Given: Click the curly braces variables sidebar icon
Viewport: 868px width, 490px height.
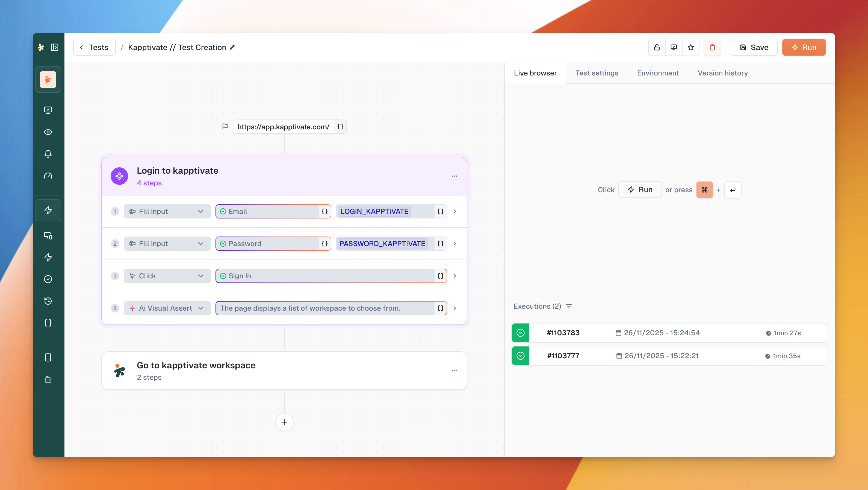Looking at the screenshot, I should (48, 323).
